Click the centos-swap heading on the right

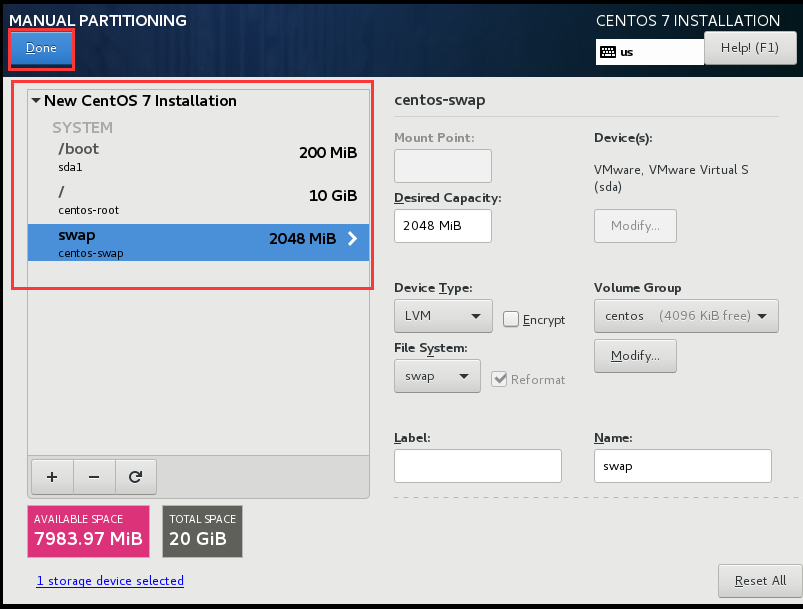tap(440, 100)
